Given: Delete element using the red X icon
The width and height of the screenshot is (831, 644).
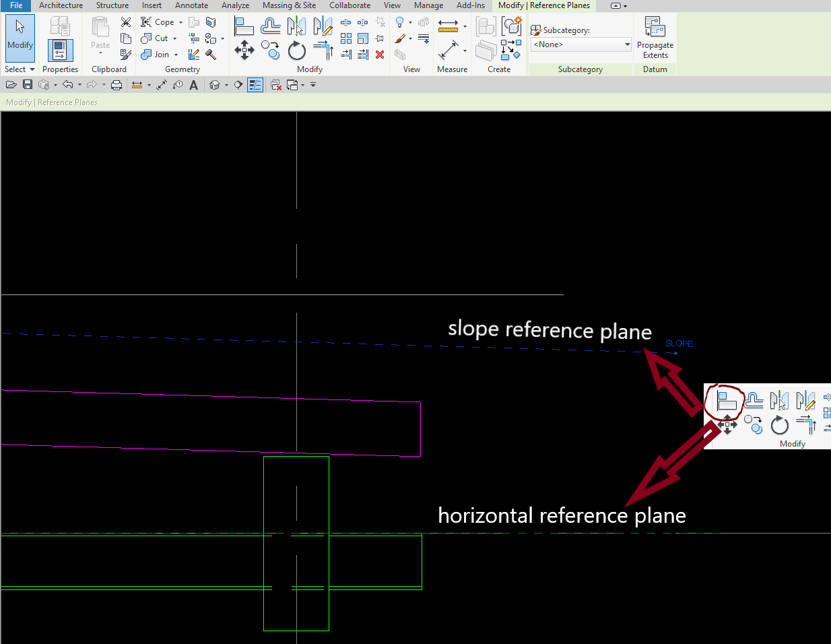Looking at the screenshot, I should pos(379,55).
